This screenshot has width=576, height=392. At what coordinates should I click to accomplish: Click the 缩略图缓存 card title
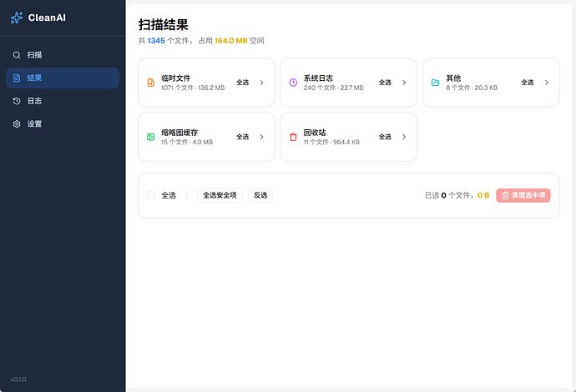pos(179,133)
